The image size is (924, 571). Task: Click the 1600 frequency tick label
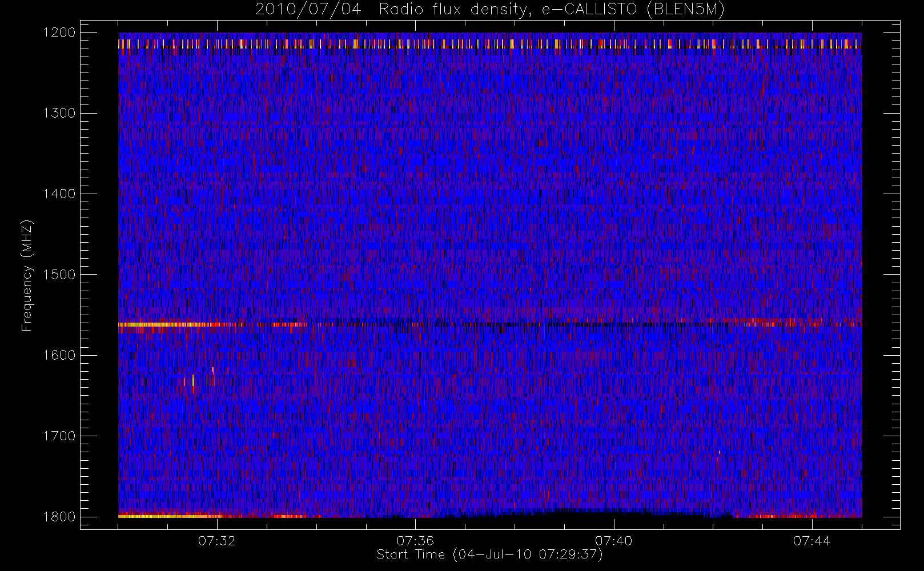[59, 355]
